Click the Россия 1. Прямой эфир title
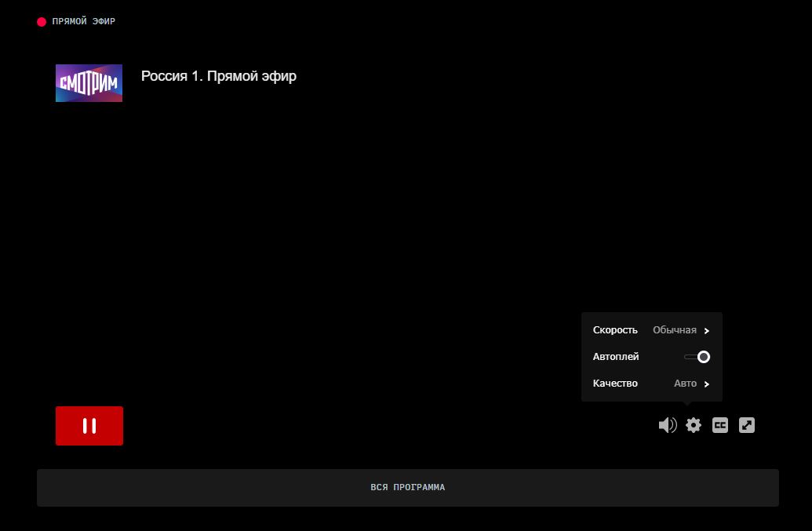812x531 pixels. 219,76
